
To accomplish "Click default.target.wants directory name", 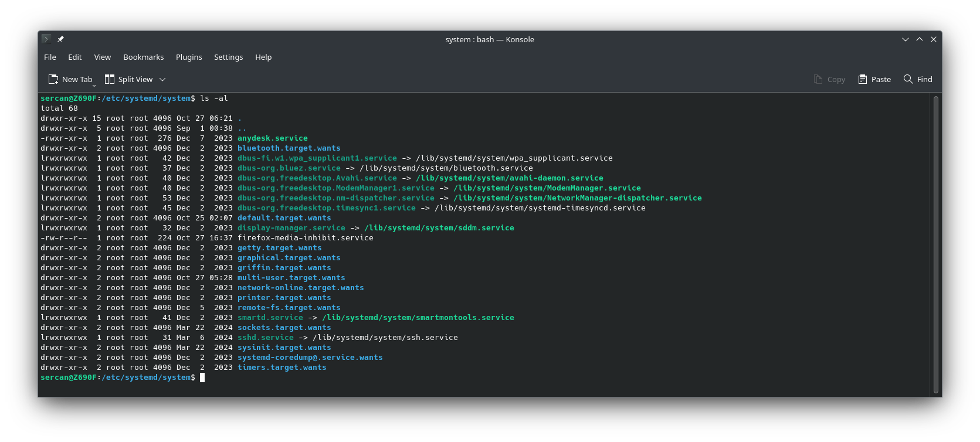I will tap(284, 218).
